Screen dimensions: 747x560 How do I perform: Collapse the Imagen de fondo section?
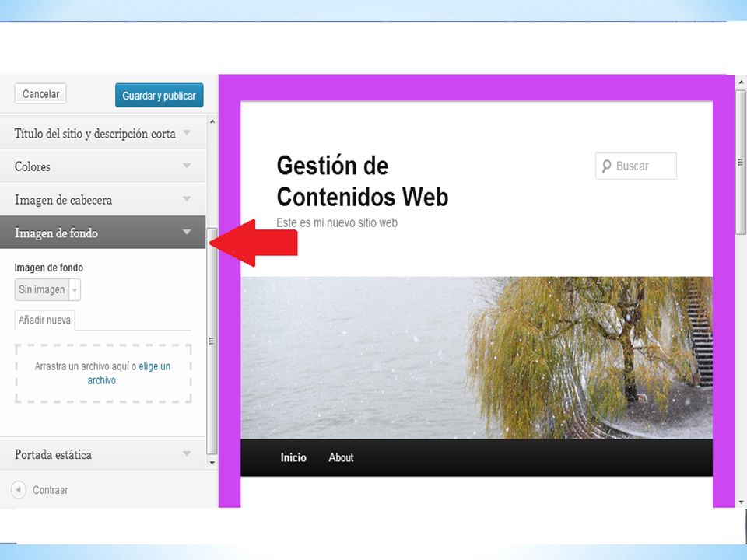(x=103, y=233)
